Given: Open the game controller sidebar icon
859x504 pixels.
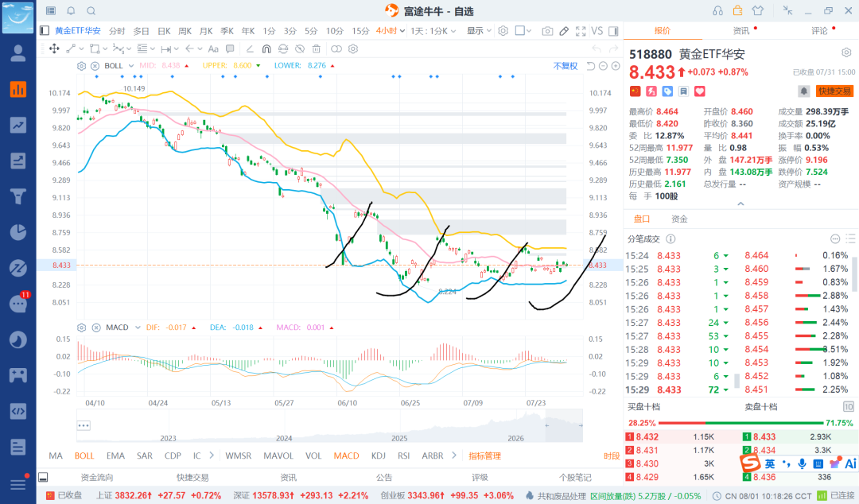Looking at the screenshot, I should (x=18, y=375).
